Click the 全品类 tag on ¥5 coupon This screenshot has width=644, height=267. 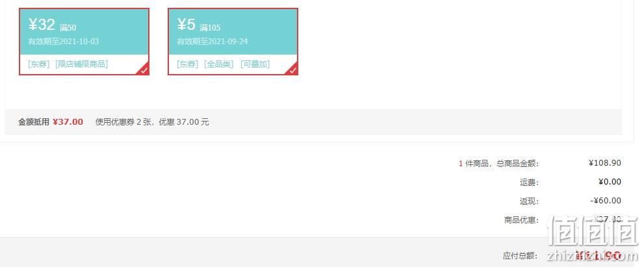click(218, 64)
